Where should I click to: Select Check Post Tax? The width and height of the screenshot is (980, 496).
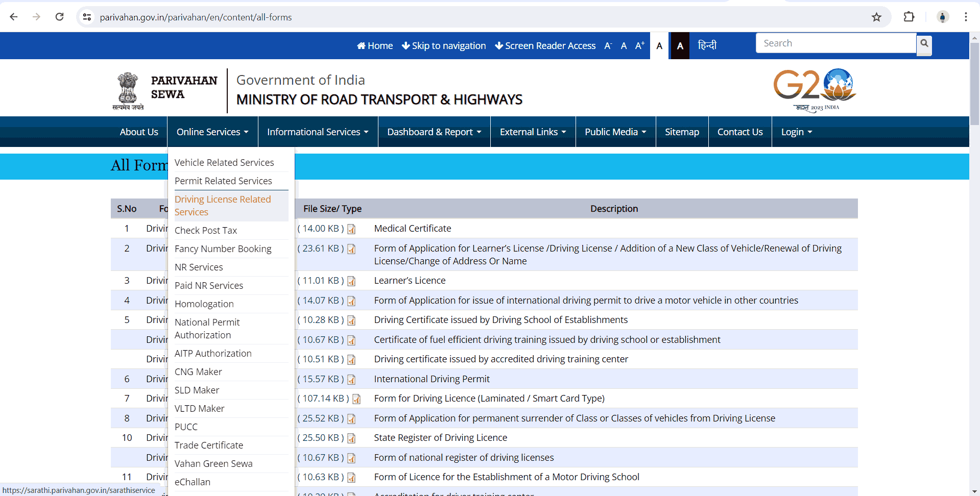[231, 230]
